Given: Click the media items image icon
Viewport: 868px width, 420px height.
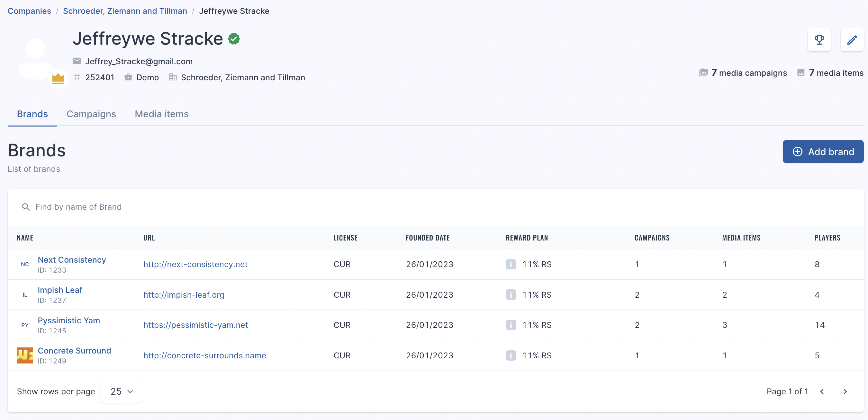Looking at the screenshot, I should click(801, 73).
